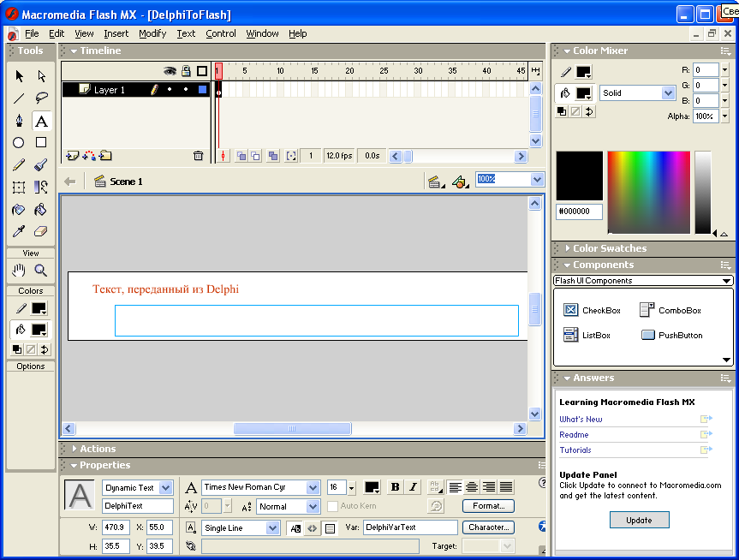The width and height of the screenshot is (739, 560).
Task: Toggle the Bold text style button
Action: point(395,487)
